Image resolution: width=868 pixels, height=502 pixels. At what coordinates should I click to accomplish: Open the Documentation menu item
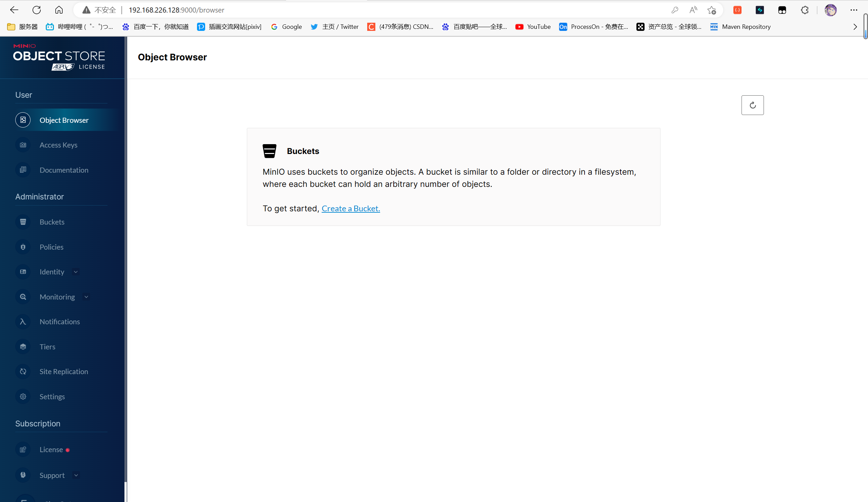tap(64, 170)
